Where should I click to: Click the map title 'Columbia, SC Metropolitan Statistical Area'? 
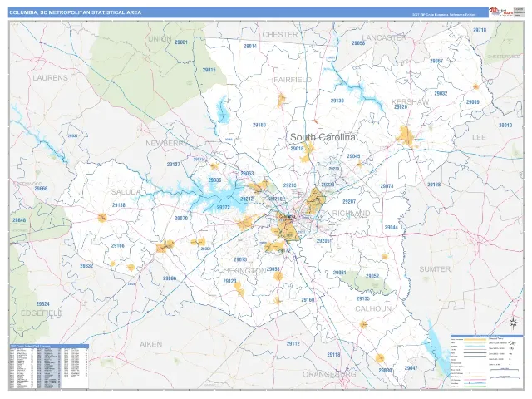[x=76, y=12]
